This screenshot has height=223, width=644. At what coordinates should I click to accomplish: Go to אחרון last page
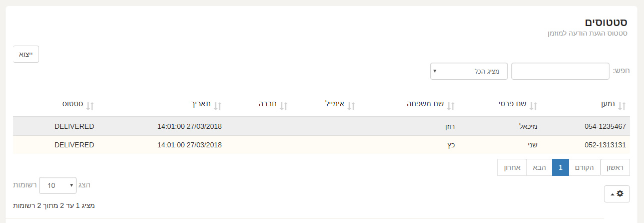(x=512, y=167)
